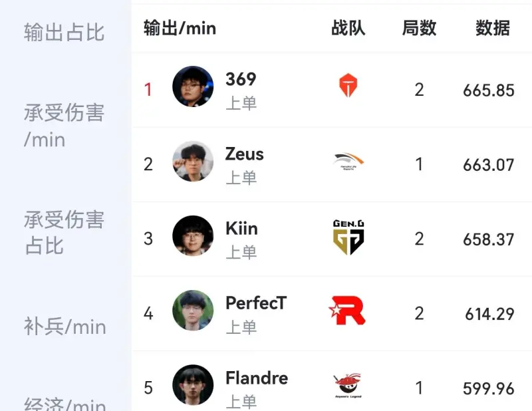Select the 经济/min sidebar tab
Viewport: 532px width, 411px height.
click(x=65, y=403)
